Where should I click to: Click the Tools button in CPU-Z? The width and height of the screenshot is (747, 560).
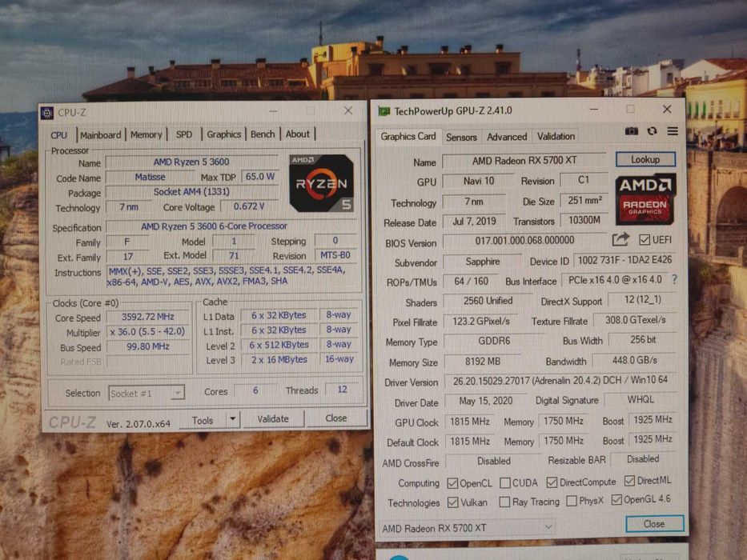coord(203,421)
